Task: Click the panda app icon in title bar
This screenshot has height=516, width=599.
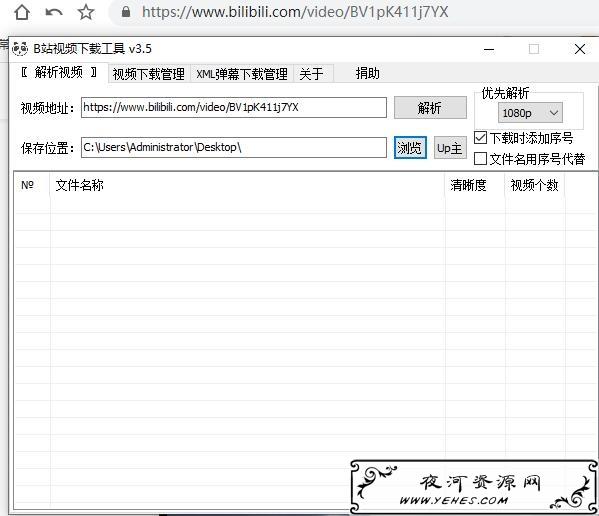Action: click(20, 49)
